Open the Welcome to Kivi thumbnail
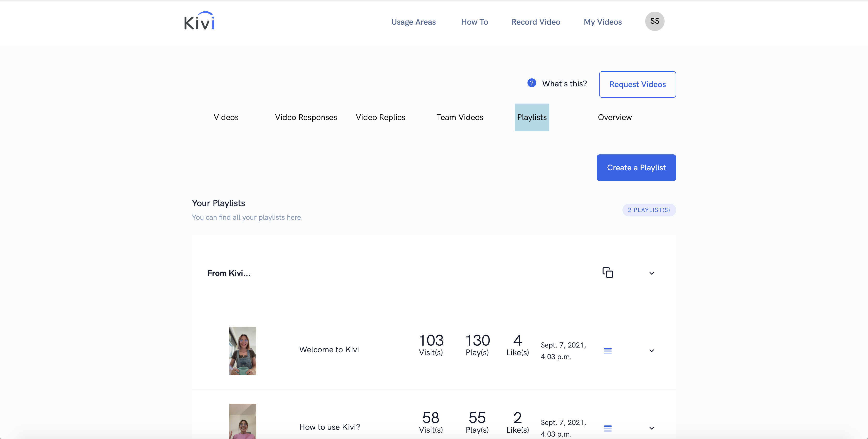Viewport: 868px width, 439px height. pos(242,350)
